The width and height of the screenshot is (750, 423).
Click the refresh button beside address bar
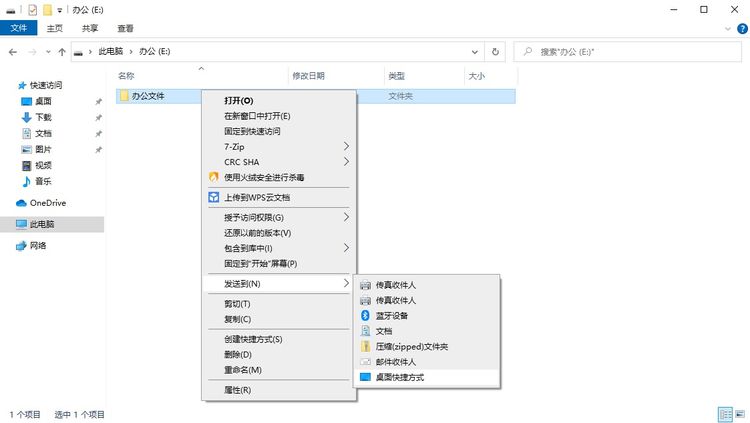click(x=495, y=51)
